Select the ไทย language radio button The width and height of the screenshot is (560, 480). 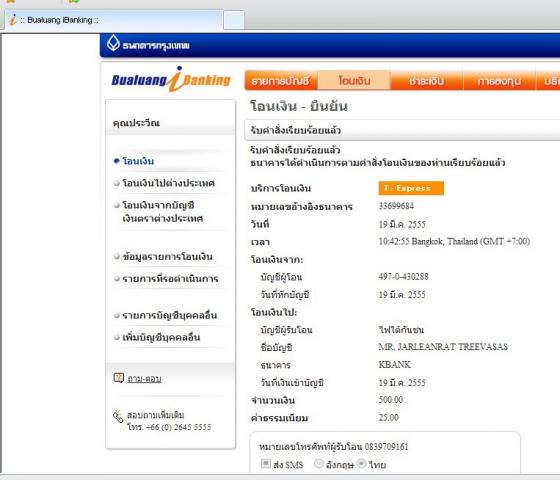[361, 464]
